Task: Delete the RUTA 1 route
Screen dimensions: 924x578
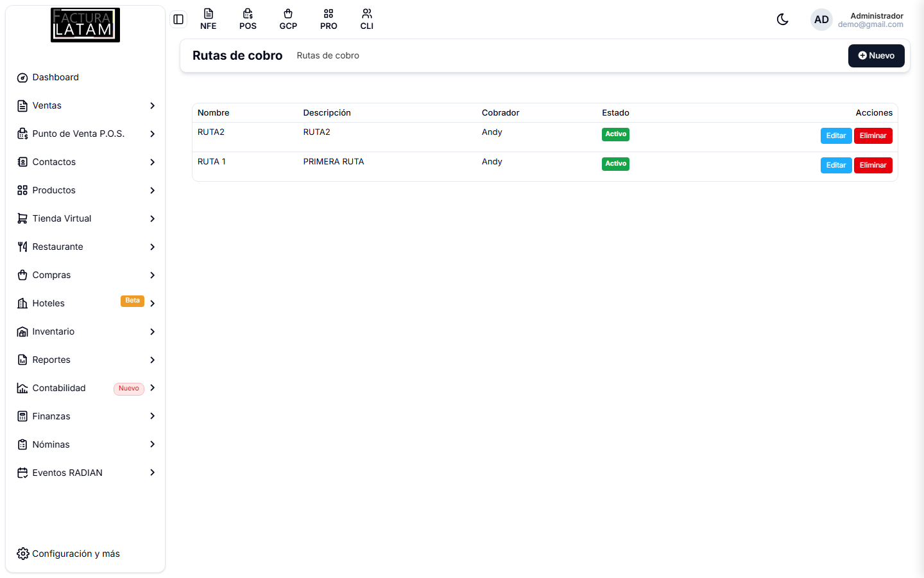Action: [873, 166]
